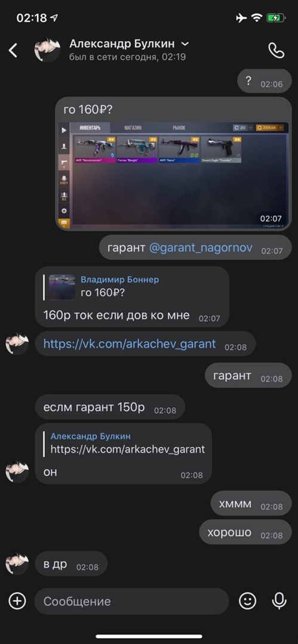Image resolution: width=298 pixels, height=644 pixels.
Task: Open the vk.com/arkachev_garant link
Action: (130, 344)
